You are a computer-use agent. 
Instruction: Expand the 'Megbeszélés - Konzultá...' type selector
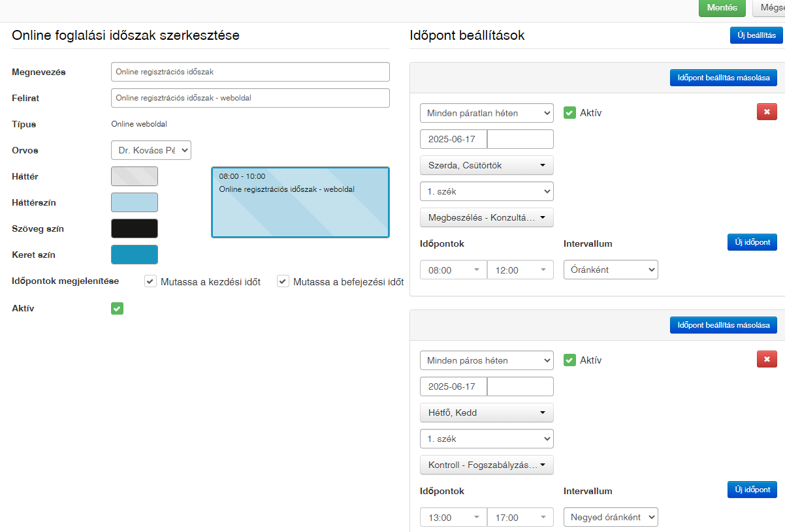tap(487, 217)
